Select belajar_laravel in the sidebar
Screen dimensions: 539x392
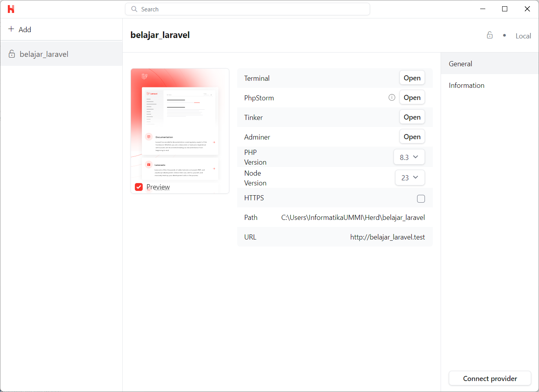44,54
